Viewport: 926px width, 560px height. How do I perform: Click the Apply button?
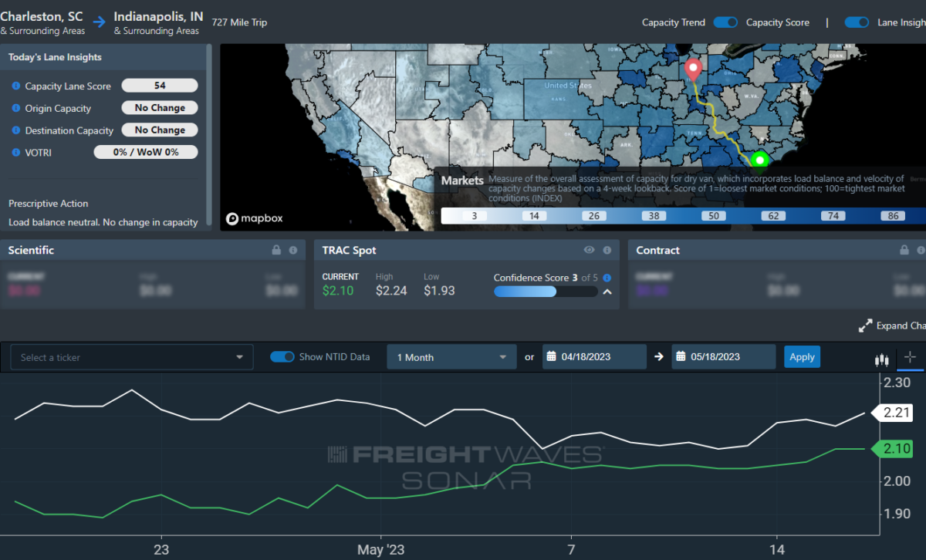[803, 357]
